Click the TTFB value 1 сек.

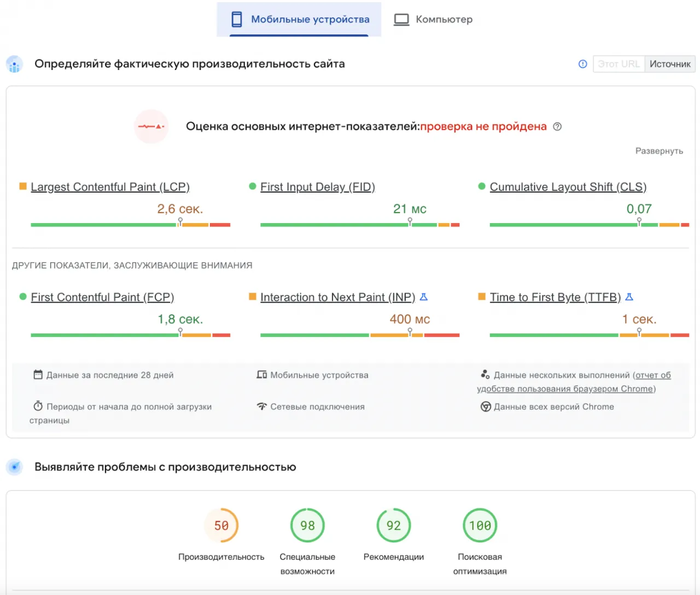coord(639,319)
